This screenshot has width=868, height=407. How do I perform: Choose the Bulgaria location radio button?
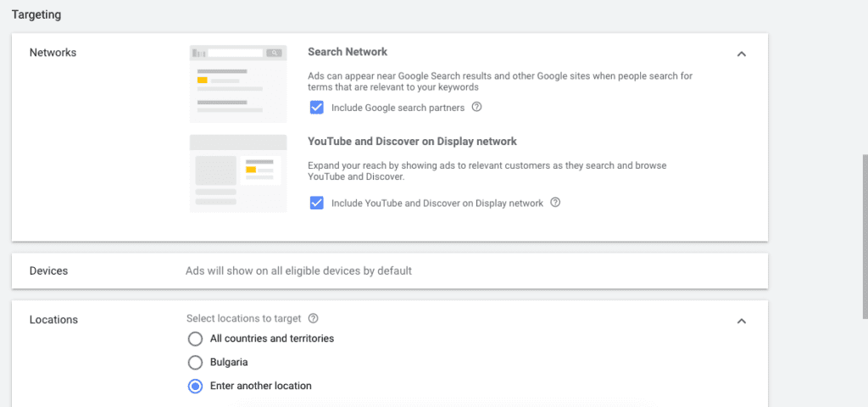coord(195,362)
